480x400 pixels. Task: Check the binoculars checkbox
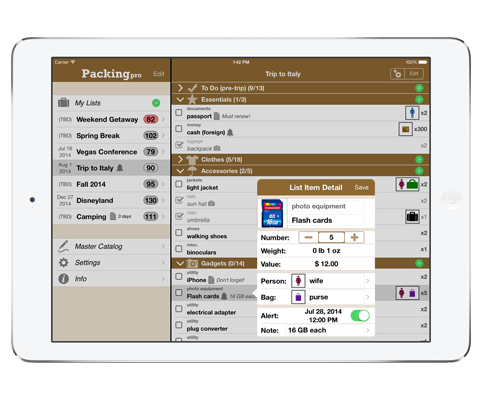tap(179, 249)
